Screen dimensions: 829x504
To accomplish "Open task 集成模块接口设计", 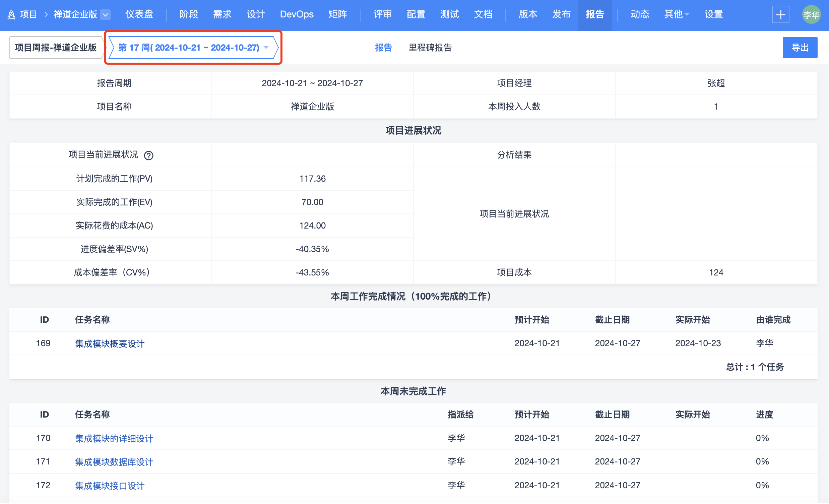I will 110,486.
